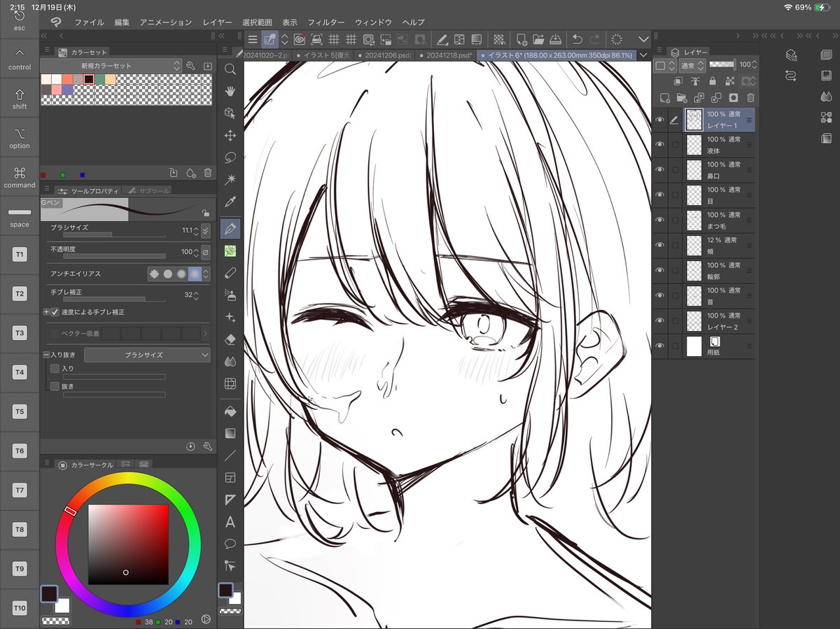This screenshot has height=629, width=840.
Task: Open the wrench icon in color set panel
Action: click(x=190, y=66)
